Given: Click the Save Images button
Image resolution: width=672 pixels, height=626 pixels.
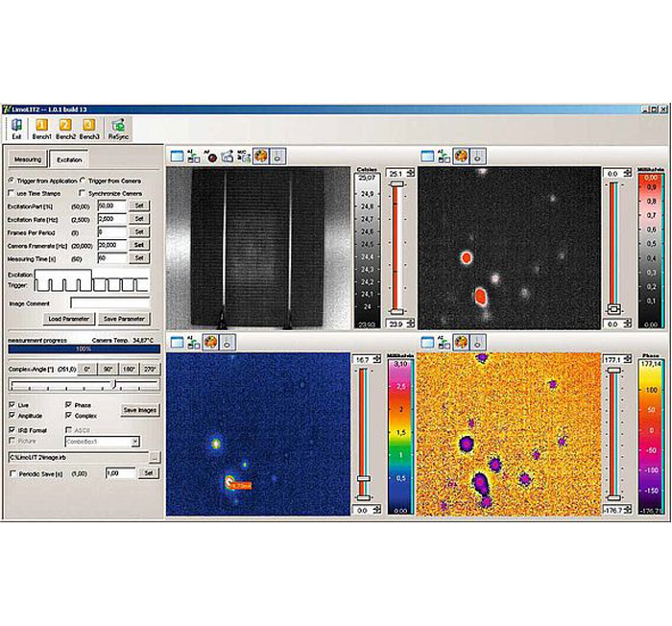Looking at the screenshot, I should [x=140, y=410].
